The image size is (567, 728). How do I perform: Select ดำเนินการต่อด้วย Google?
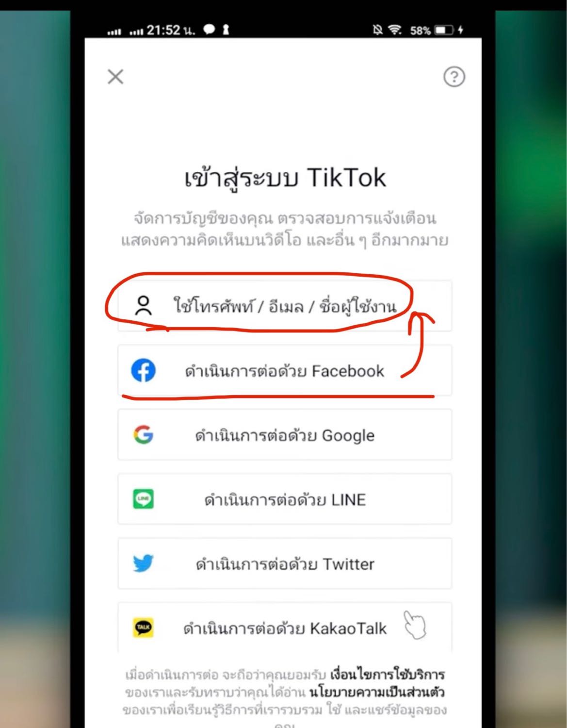point(285,435)
